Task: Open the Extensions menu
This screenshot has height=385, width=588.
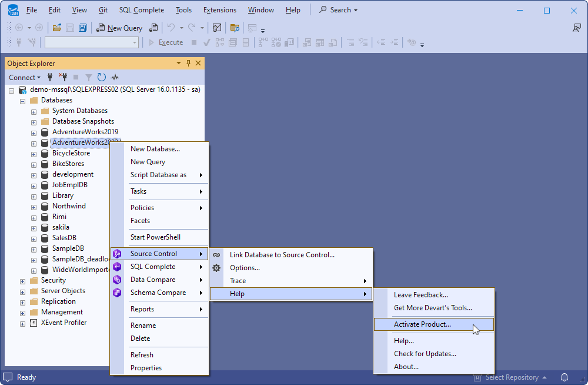Action: point(220,10)
